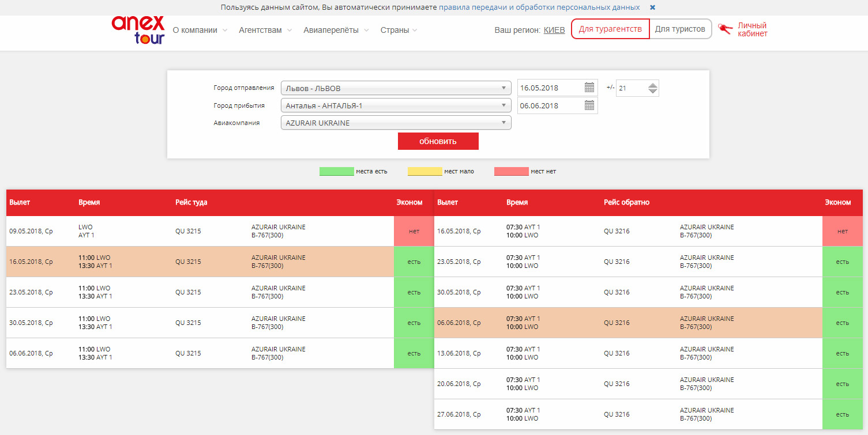The width and height of the screenshot is (868, 435).
Task: Expand the Агентствам menu
Action: coord(265,30)
